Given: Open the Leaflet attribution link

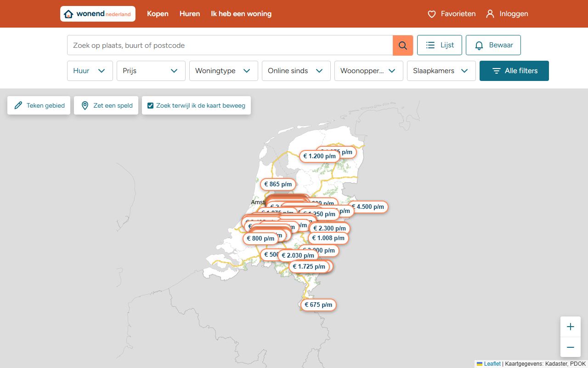Looking at the screenshot, I should pyautogui.click(x=492, y=364).
